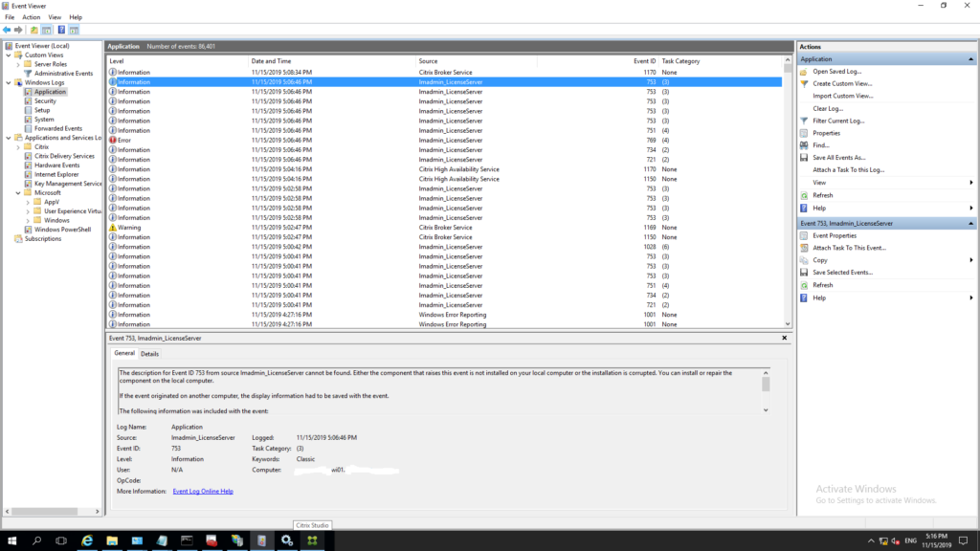Click Find action in Actions pane
This screenshot has width=980, height=551.
[x=820, y=145]
